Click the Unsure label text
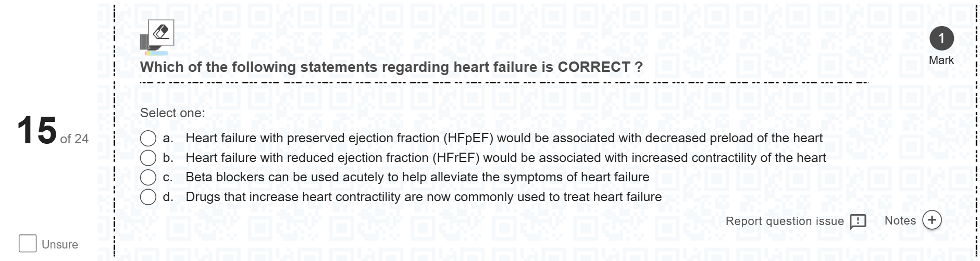The height and width of the screenshot is (261, 980). coord(60,244)
